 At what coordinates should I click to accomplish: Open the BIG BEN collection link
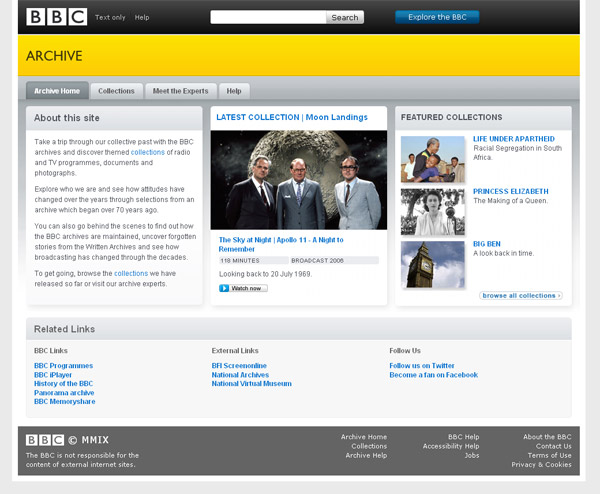click(487, 244)
